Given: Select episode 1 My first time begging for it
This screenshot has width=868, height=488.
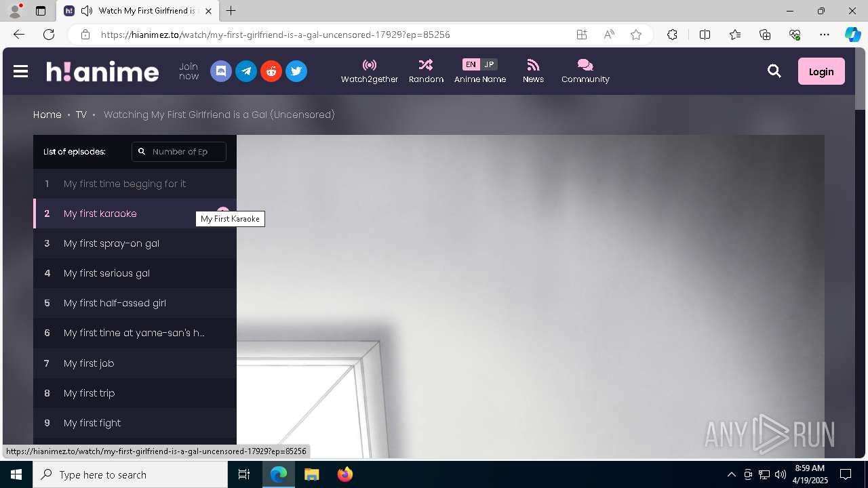Looking at the screenshot, I should [135, 184].
